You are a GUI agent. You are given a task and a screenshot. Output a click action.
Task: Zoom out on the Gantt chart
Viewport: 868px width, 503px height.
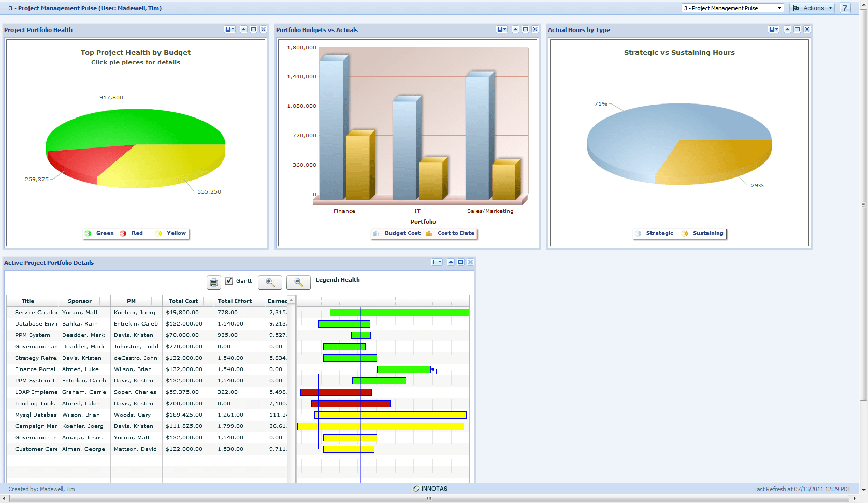pyautogui.click(x=298, y=282)
